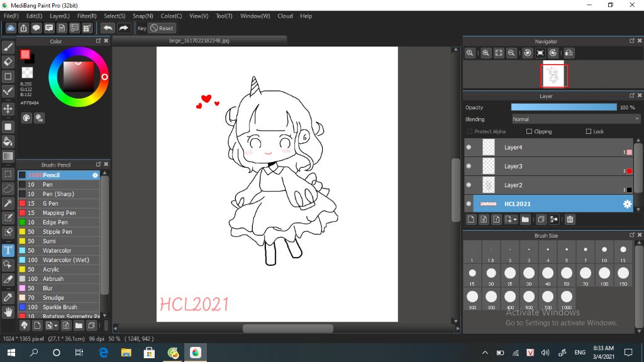Open the add layer dropdown in Layer panel
The width and height of the screenshot is (644, 362).
511,219
